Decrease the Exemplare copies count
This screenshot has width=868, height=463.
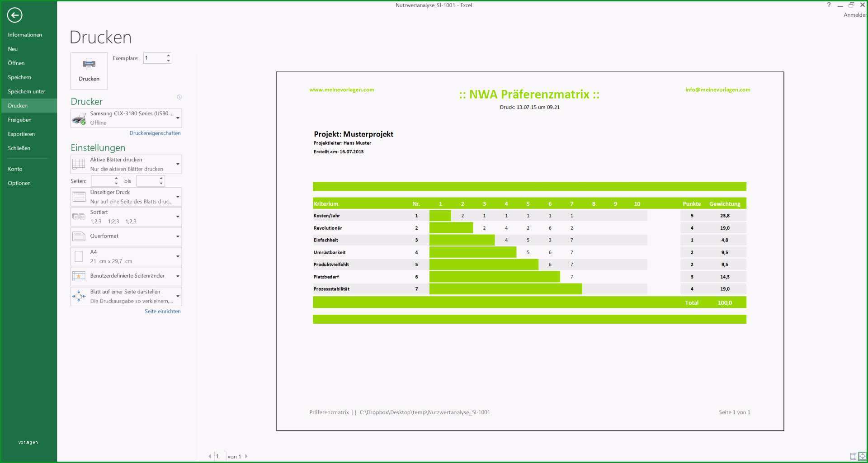point(169,61)
